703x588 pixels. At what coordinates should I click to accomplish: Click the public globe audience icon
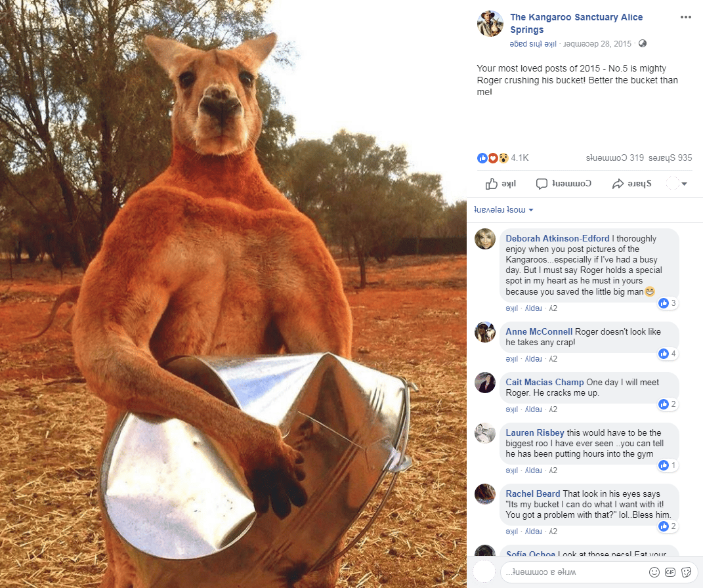[643, 43]
